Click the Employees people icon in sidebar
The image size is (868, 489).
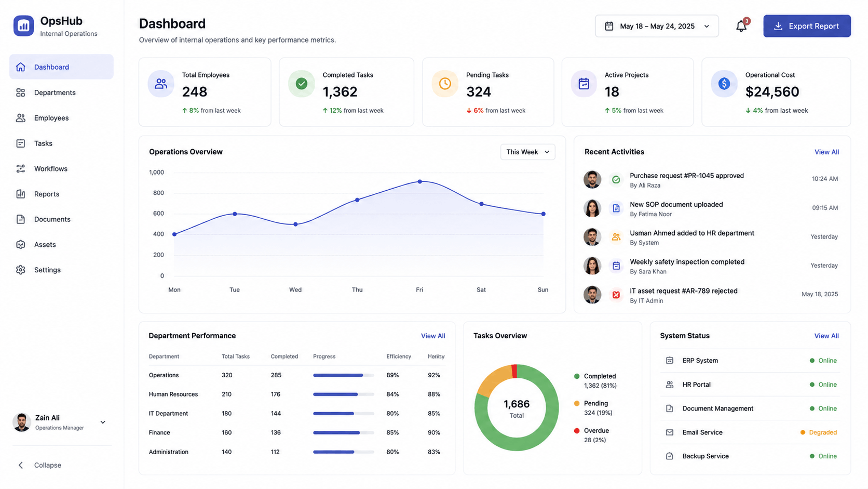(21, 118)
